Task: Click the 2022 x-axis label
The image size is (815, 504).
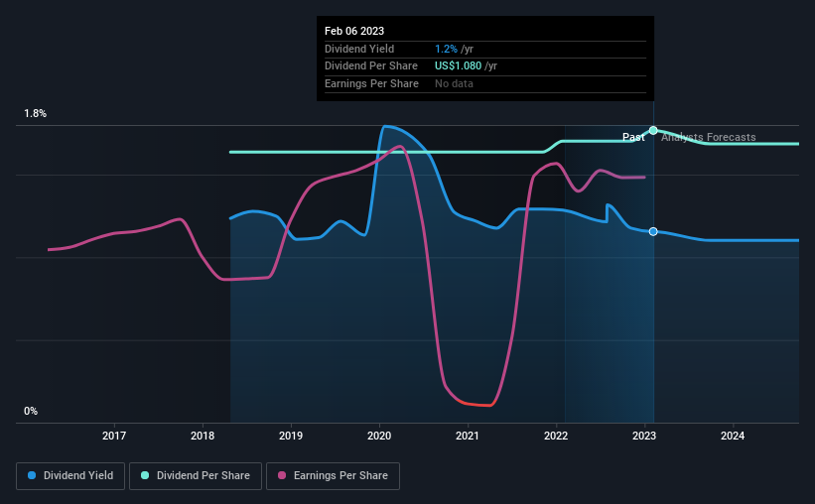Action: pyautogui.click(x=556, y=436)
